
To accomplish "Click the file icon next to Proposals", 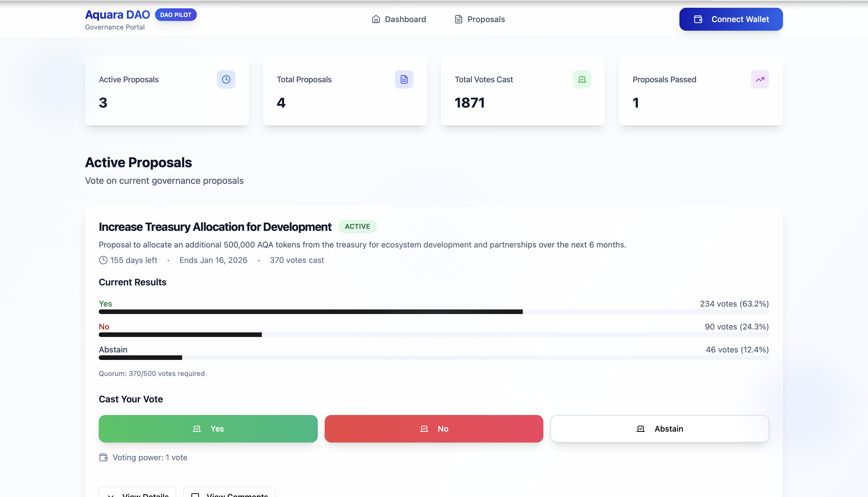I will pos(458,19).
